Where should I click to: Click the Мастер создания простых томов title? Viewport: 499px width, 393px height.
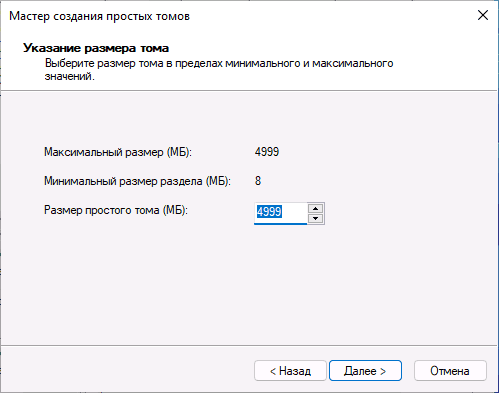coord(99,16)
